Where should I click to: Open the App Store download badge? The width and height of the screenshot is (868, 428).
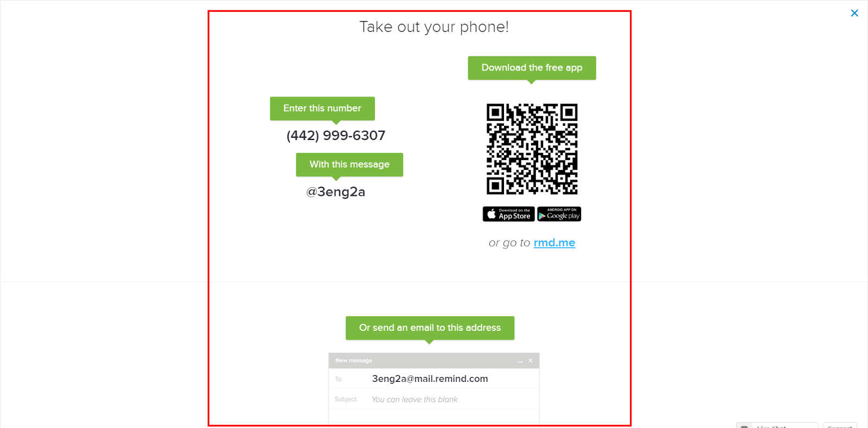tap(508, 214)
